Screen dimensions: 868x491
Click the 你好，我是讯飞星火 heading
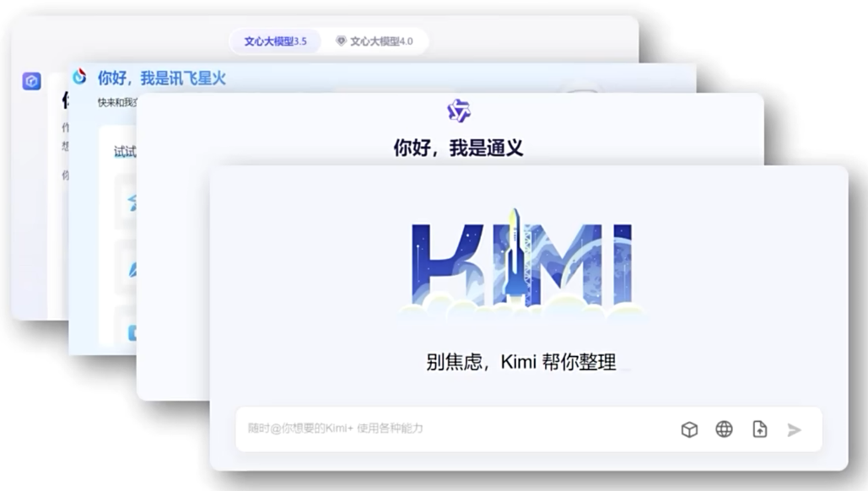point(162,78)
